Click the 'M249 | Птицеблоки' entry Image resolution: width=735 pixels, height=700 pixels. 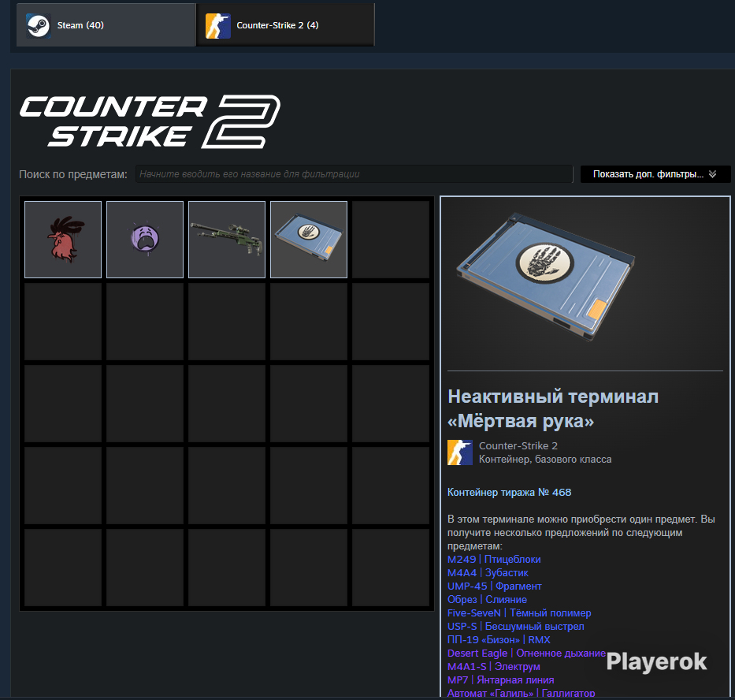pos(494,559)
